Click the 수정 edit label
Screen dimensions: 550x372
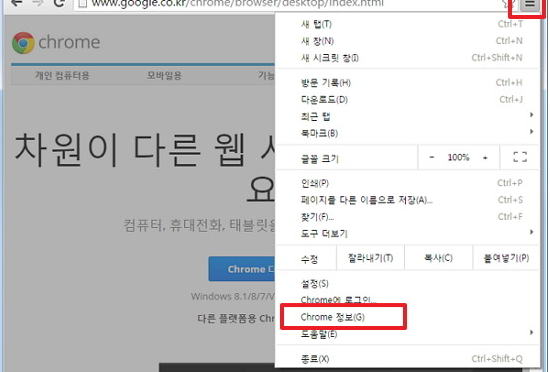click(309, 259)
